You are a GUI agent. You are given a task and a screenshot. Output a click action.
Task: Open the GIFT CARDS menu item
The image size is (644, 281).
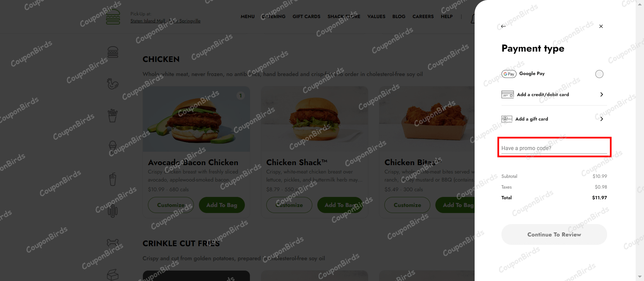[306, 16]
